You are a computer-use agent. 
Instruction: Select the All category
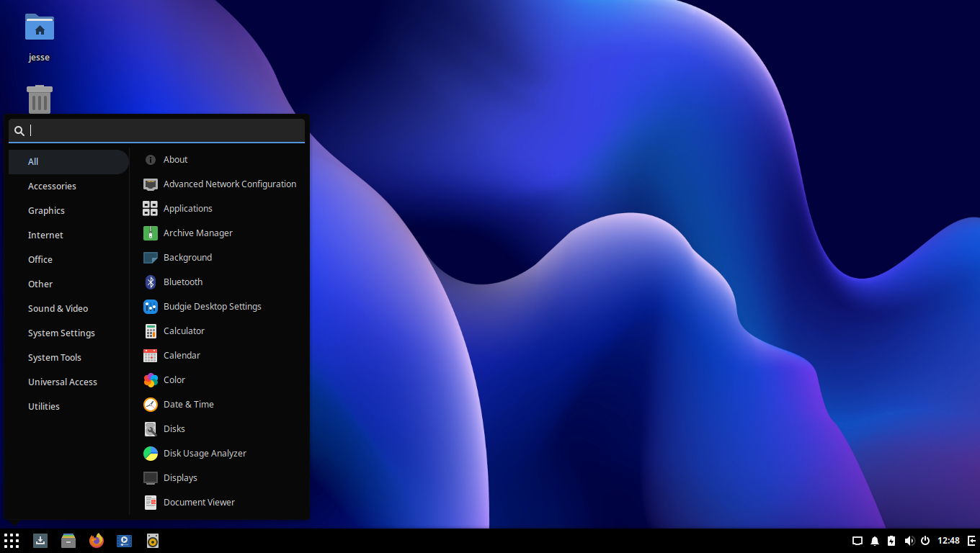coord(68,162)
